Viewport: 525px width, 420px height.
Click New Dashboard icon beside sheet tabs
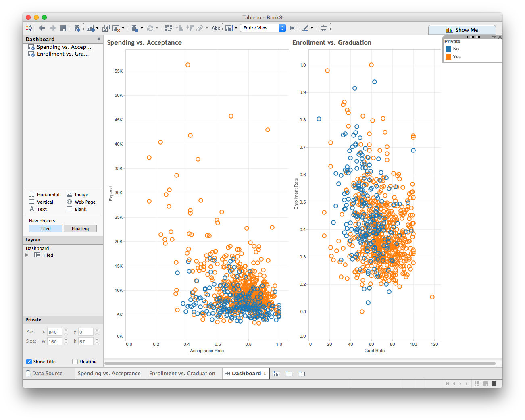(289, 374)
